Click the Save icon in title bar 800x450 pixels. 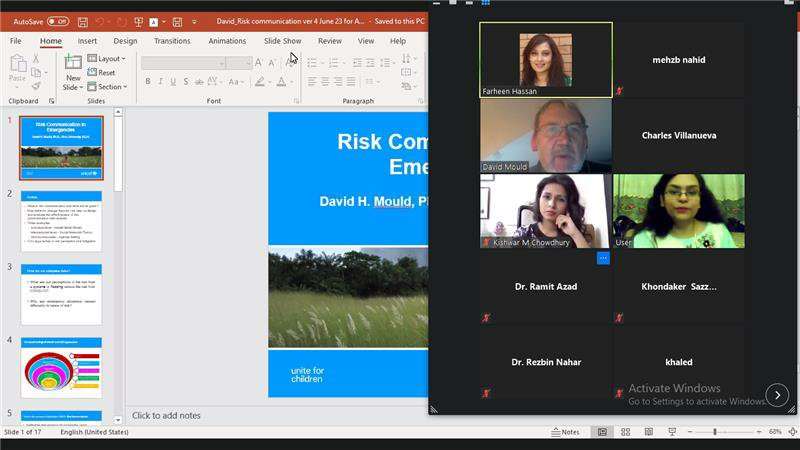[x=83, y=21]
